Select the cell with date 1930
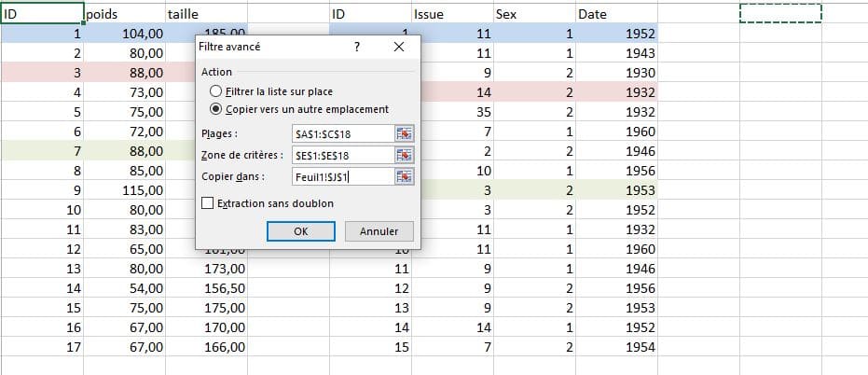Viewport: 868px width, 375px height. pos(616,72)
